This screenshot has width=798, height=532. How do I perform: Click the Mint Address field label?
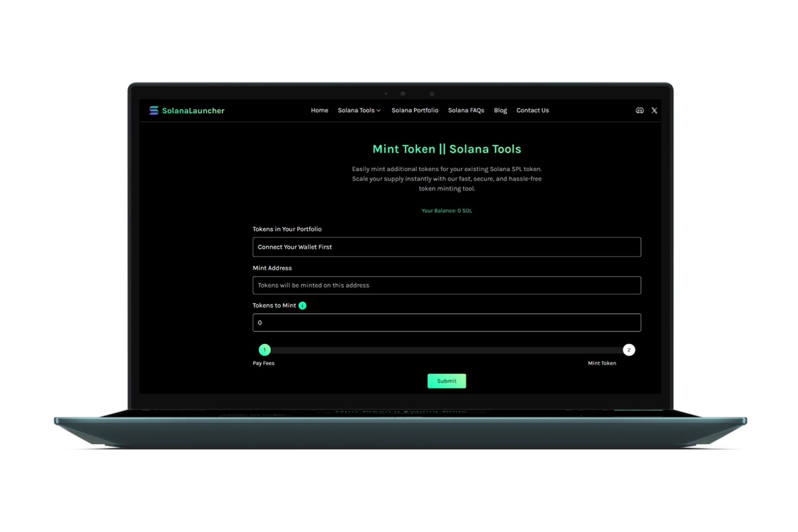pos(272,268)
